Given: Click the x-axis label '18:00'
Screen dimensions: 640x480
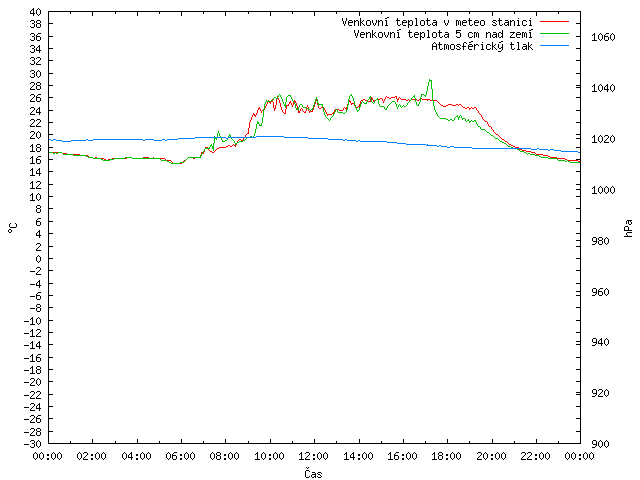Looking at the screenshot, I should 447,456.
